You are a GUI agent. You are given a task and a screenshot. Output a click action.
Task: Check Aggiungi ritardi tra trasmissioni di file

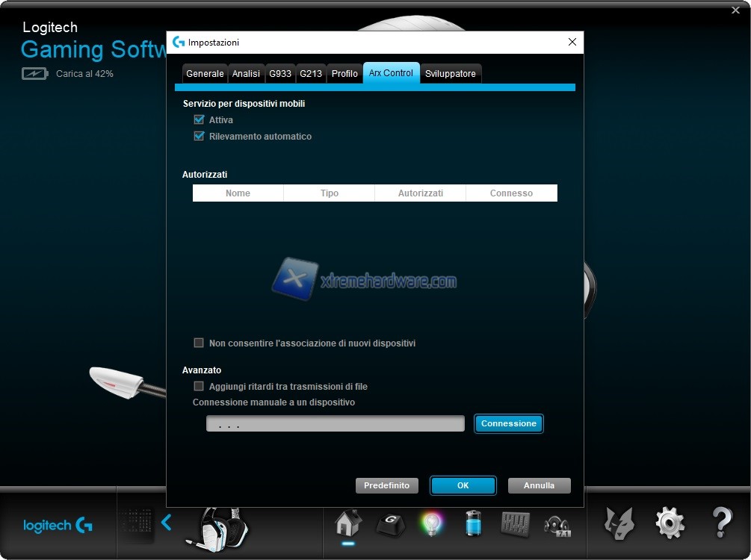pyautogui.click(x=199, y=387)
